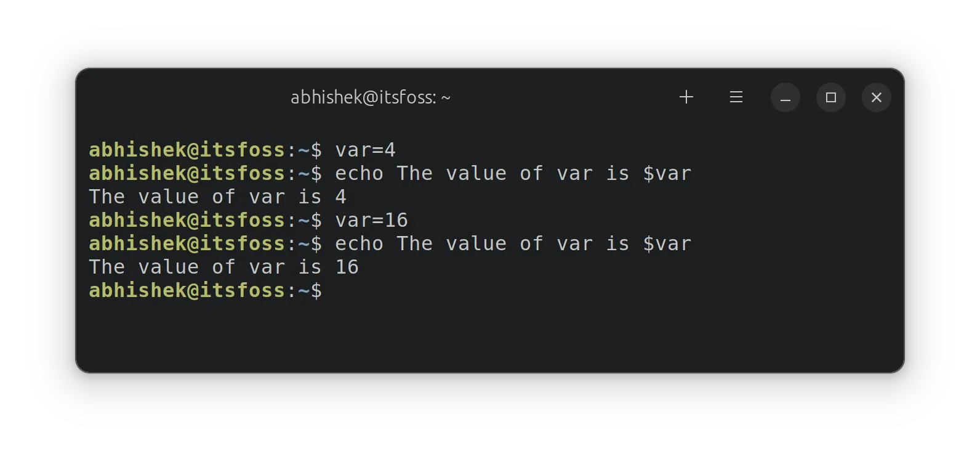Image resolution: width=980 pixels, height=456 pixels.
Task: Click the var=4 command text
Action: [x=366, y=150]
